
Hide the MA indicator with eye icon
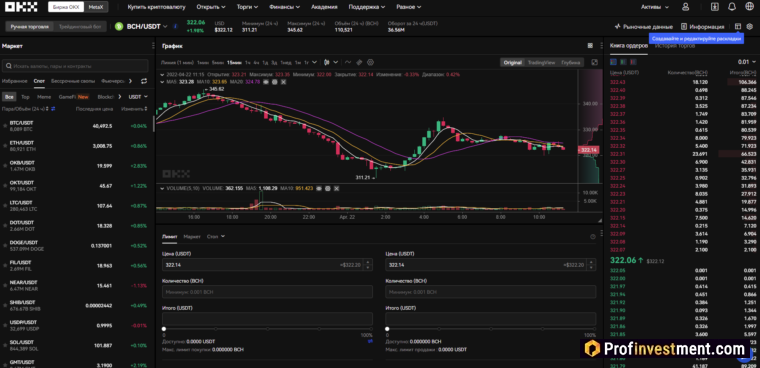click(x=266, y=82)
